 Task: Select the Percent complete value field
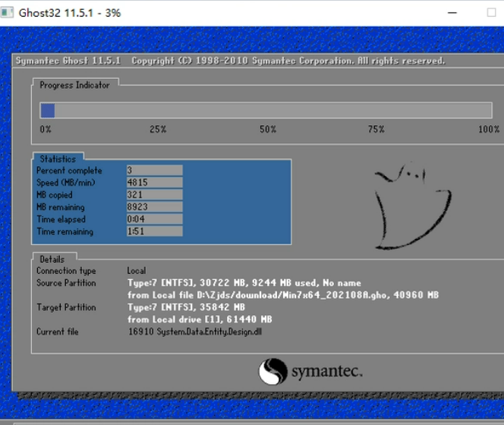(x=154, y=171)
